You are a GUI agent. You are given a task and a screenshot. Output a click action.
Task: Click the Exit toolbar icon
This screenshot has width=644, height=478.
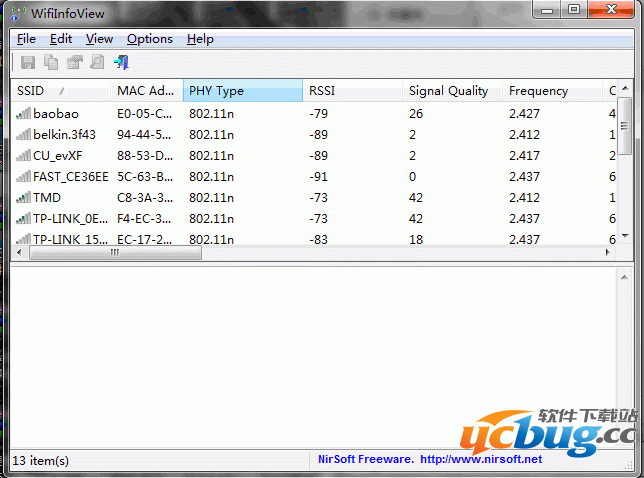122,62
